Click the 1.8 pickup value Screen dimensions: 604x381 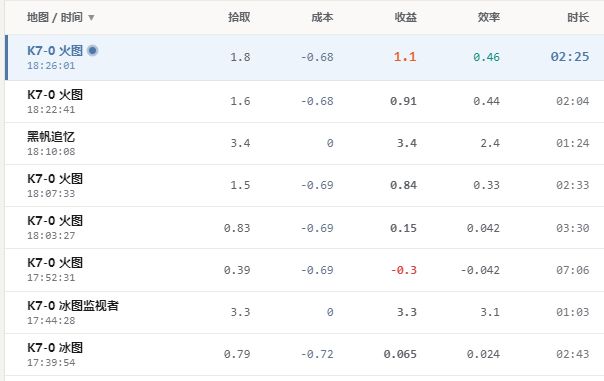tap(240, 57)
